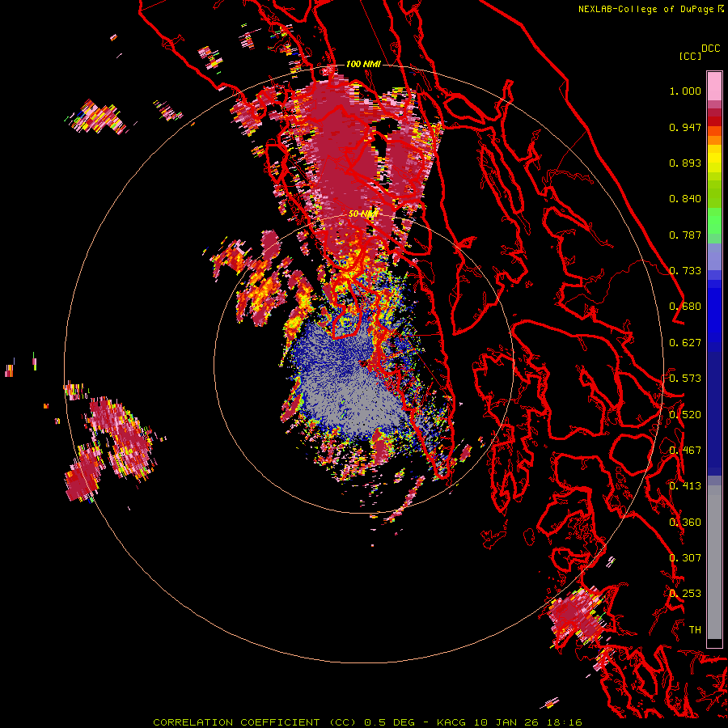Viewport: 728px width, 728px height.
Task: Click the Correlation Coefficient caption at bottom
Action: [x=367, y=722]
